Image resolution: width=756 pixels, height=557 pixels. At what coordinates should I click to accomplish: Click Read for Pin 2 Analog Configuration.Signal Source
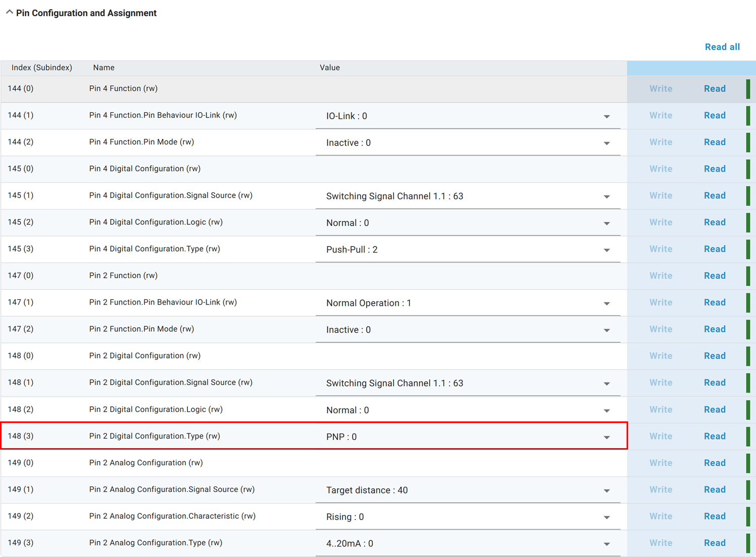coord(714,489)
